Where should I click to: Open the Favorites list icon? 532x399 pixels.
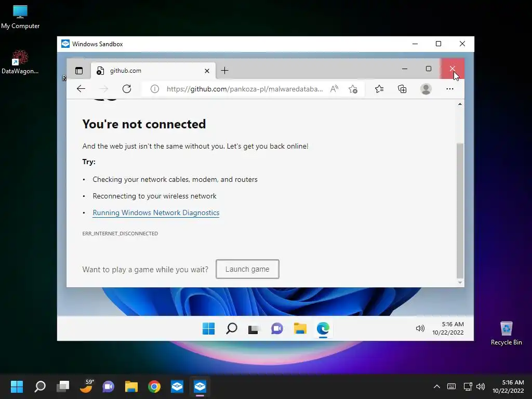(x=379, y=89)
